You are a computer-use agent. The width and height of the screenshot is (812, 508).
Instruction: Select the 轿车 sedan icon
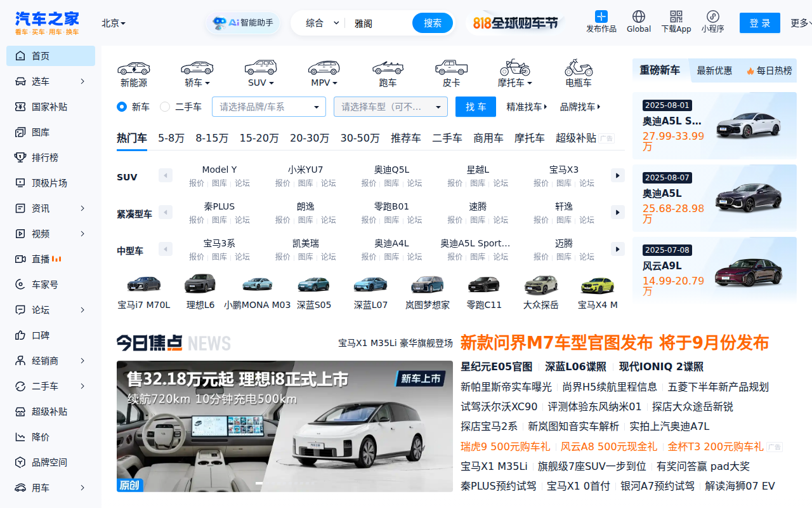[x=197, y=73]
